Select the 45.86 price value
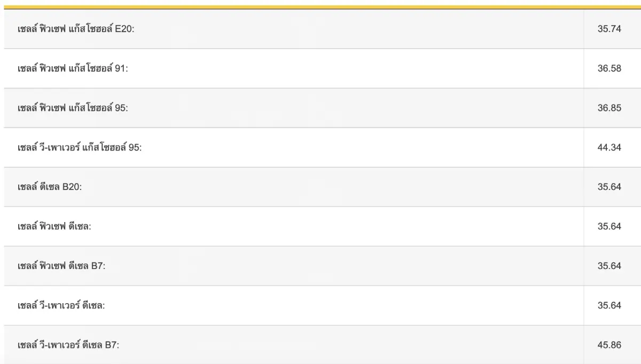Viewport: 641px width, 364px height. tap(609, 345)
